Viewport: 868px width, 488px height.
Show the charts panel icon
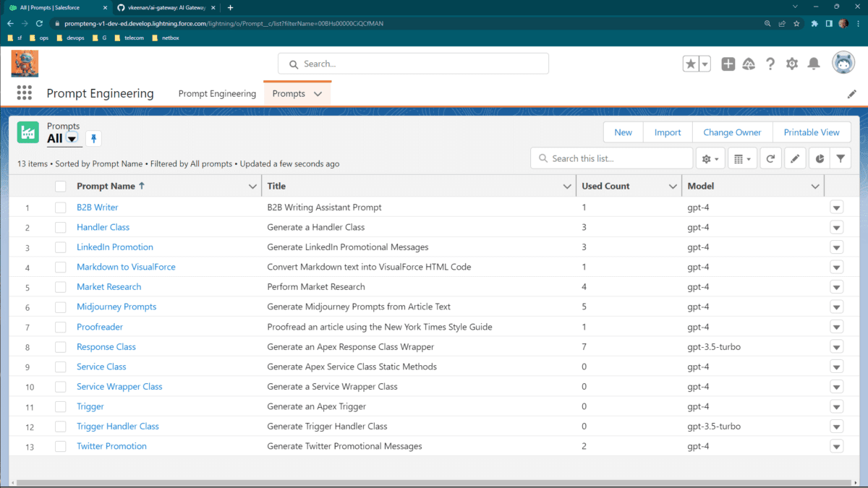pyautogui.click(x=819, y=158)
